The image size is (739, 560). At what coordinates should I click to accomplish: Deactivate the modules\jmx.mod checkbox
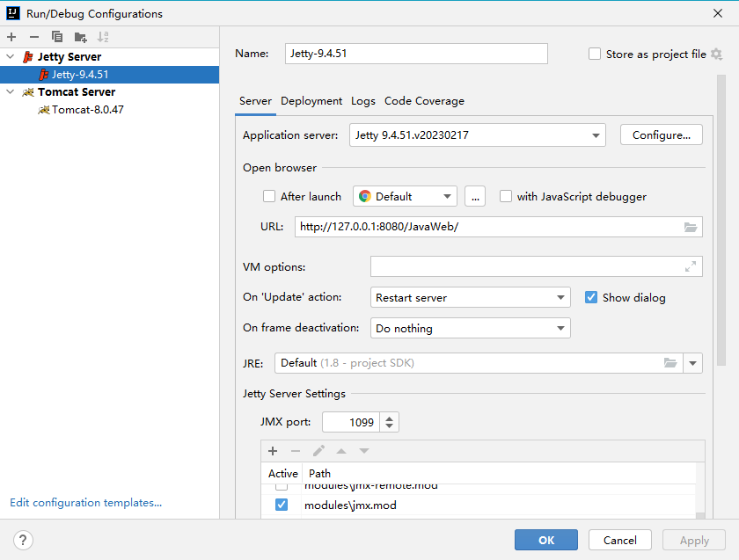[282, 505]
